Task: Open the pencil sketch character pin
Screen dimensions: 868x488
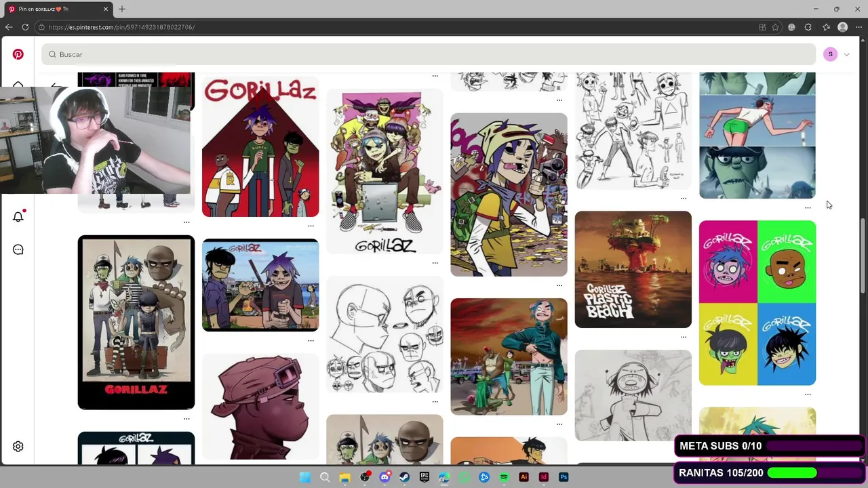Action: coord(633,395)
